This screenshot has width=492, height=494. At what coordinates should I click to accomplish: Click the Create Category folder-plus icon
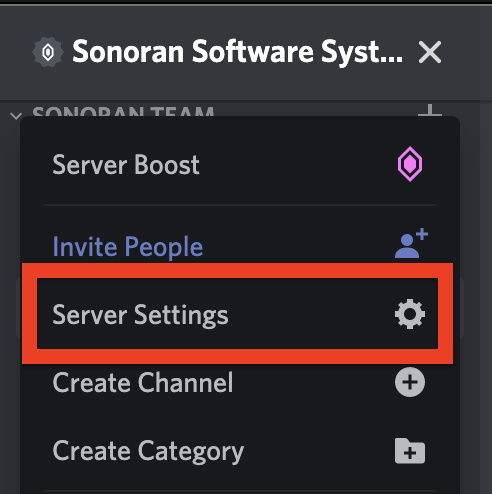(x=410, y=451)
